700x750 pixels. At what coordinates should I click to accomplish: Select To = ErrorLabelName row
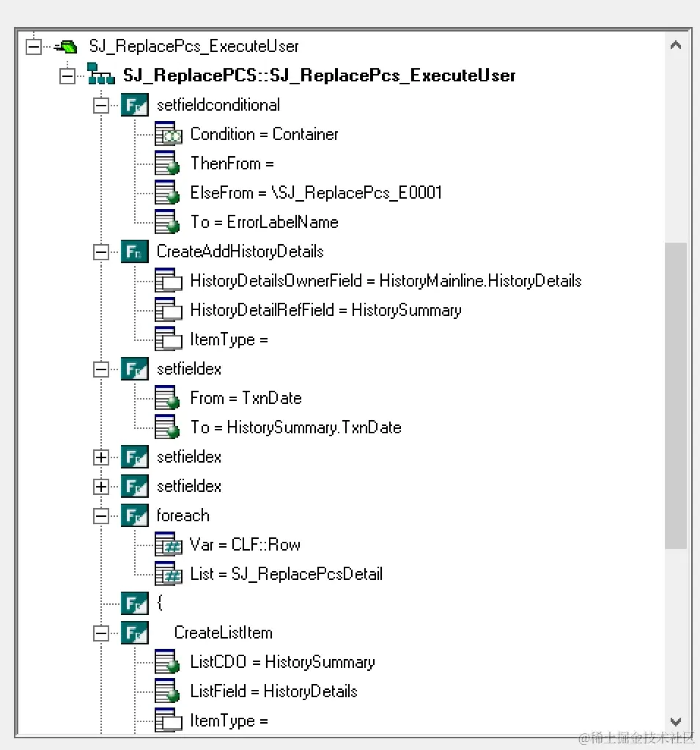[x=264, y=222]
